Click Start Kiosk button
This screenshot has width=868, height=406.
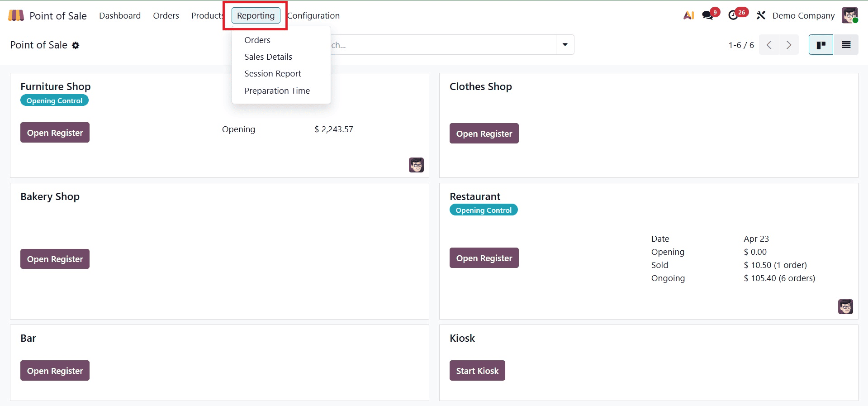[477, 371]
